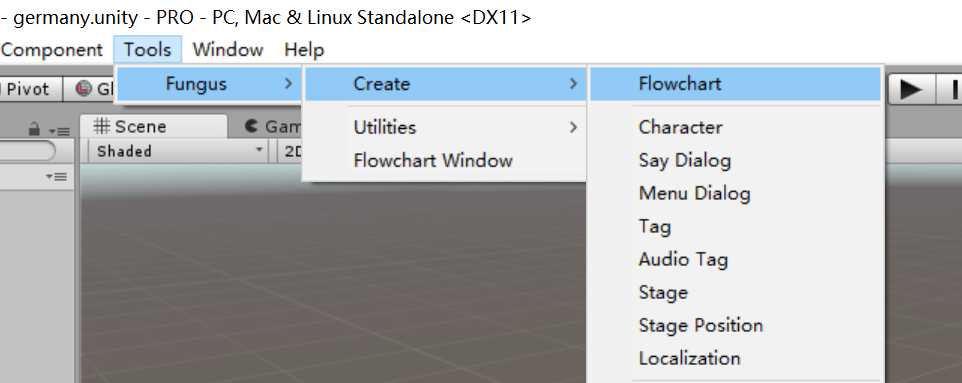Toggle the Global handle rotation button
Viewport: 962px width, 383px height.
[x=91, y=89]
